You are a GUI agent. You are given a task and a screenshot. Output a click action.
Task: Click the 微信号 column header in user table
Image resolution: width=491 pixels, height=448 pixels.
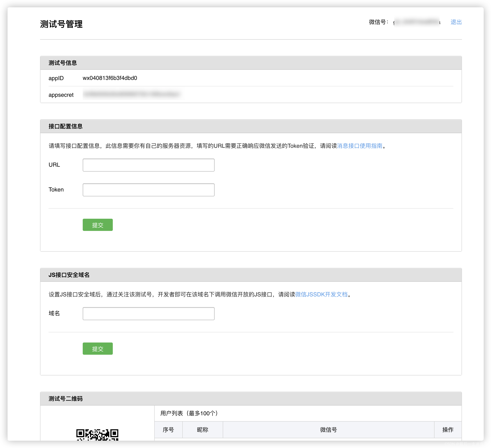point(329,430)
